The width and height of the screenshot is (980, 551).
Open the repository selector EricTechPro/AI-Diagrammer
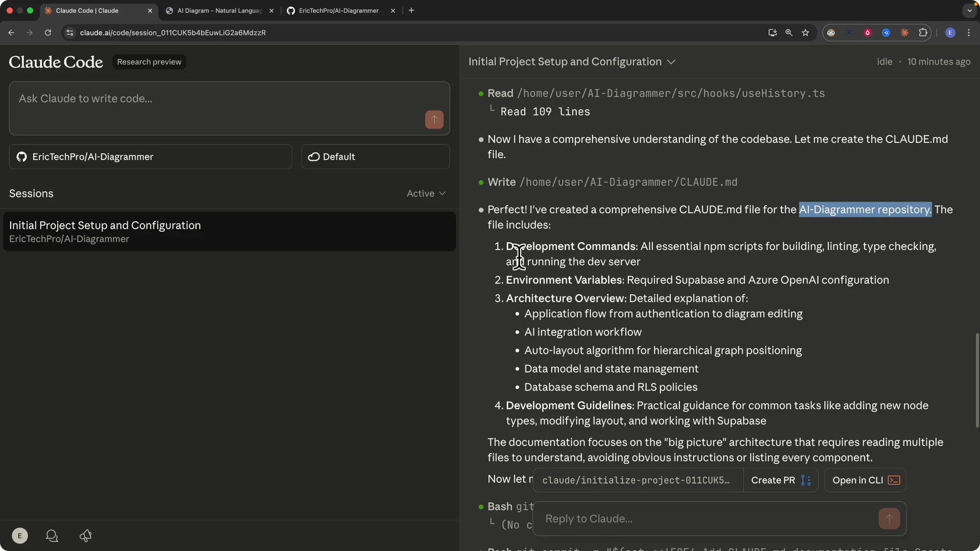(x=151, y=157)
